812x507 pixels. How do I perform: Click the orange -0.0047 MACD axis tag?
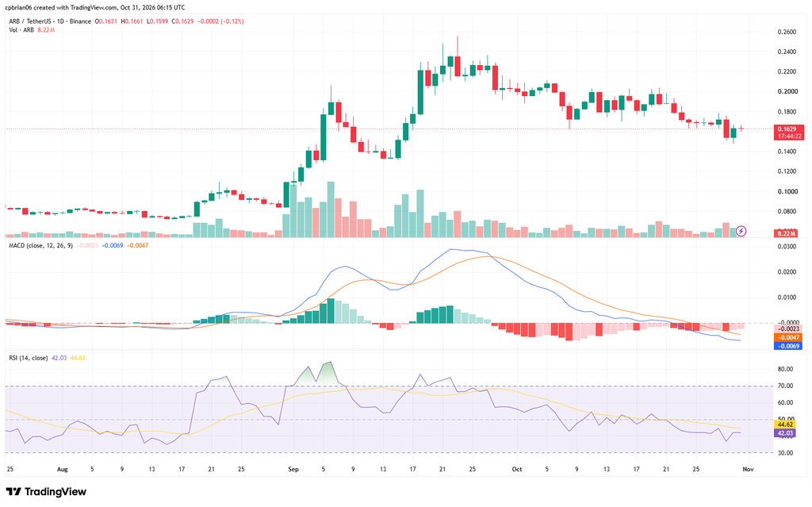click(x=788, y=337)
